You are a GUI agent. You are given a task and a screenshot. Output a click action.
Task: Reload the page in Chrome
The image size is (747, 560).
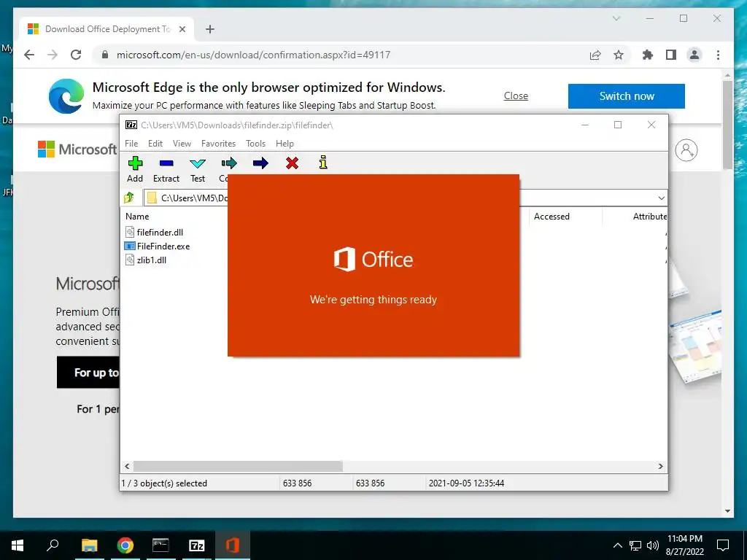point(76,55)
